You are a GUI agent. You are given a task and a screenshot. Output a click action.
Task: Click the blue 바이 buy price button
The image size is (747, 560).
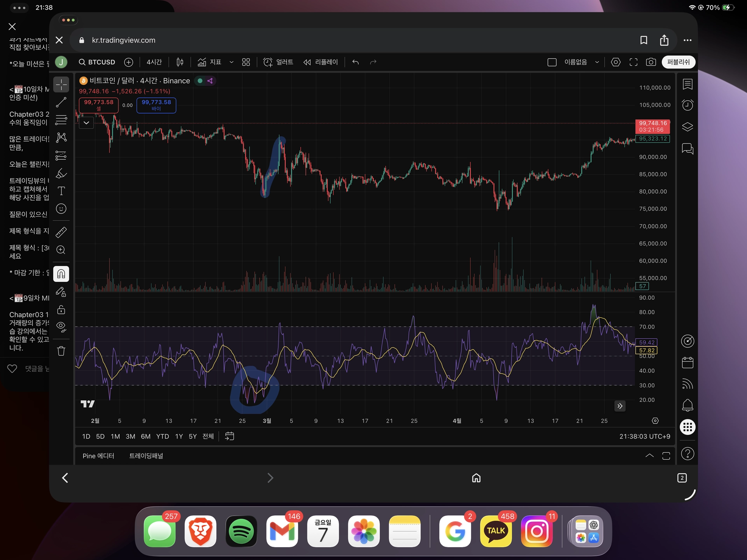pos(156,105)
